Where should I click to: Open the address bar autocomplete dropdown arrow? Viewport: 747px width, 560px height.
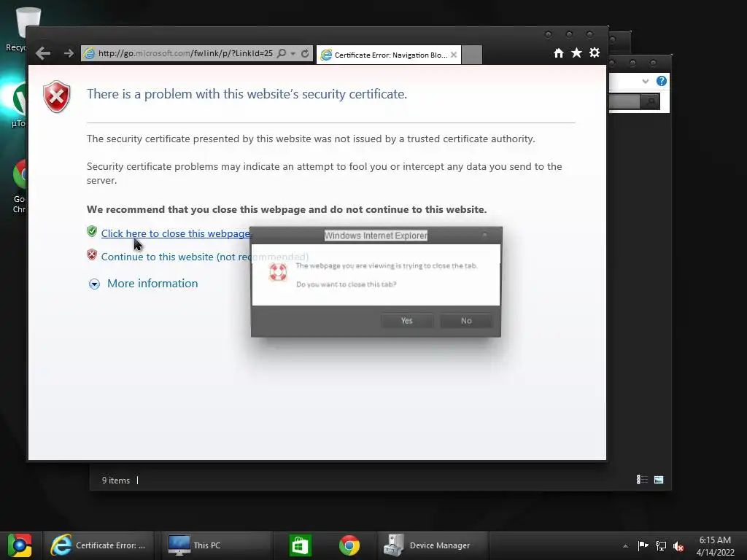click(x=293, y=53)
